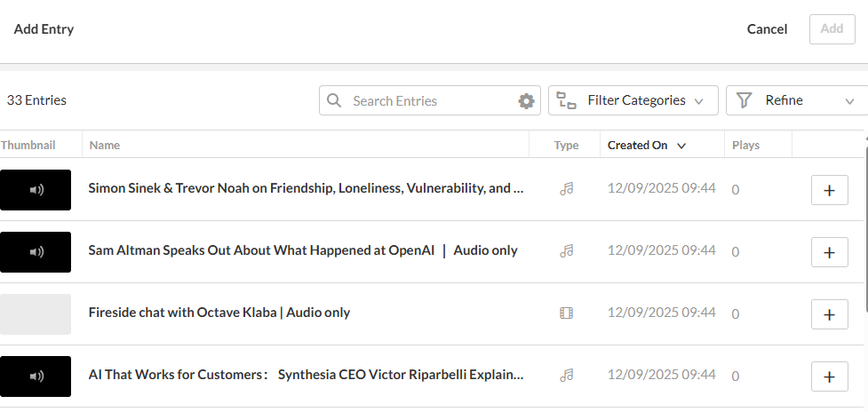Add the Simon Sinek & Trevor Noah entry
Screen dimensions: 868x412
pos(829,190)
